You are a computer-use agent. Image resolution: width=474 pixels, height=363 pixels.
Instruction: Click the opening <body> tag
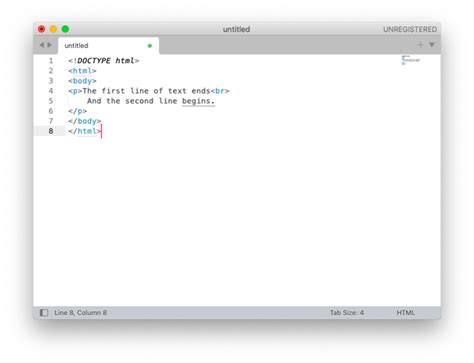[x=82, y=81]
